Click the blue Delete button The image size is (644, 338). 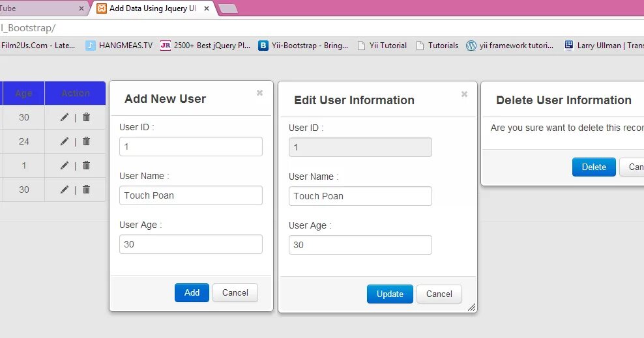594,167
